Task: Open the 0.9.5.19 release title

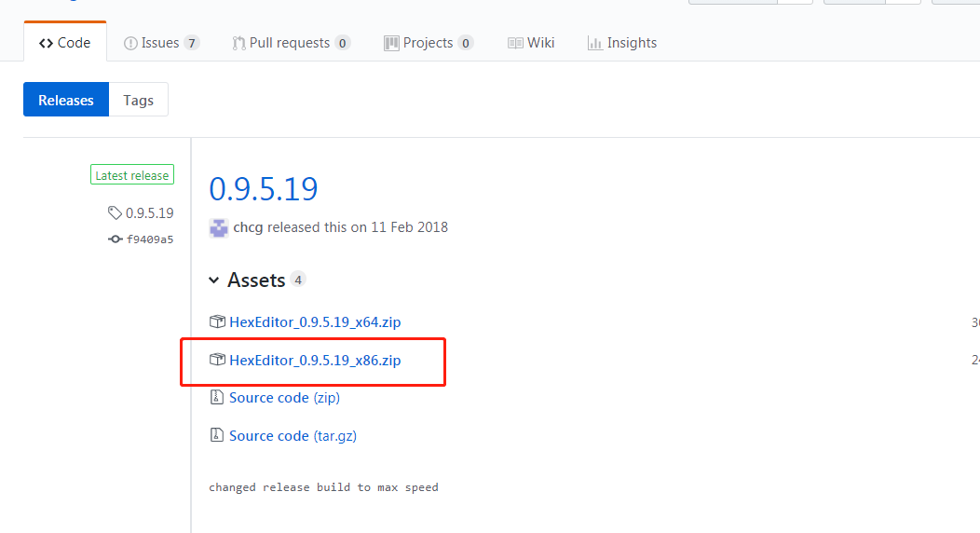Action: pyautogui.click(x=263, y=189)
